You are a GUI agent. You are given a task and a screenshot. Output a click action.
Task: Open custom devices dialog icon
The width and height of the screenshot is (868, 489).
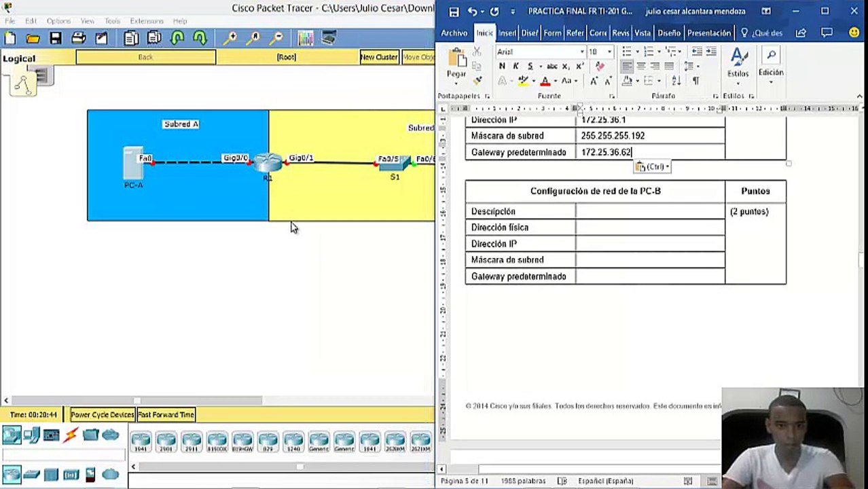pyautogui.click(x=329, y=39)
